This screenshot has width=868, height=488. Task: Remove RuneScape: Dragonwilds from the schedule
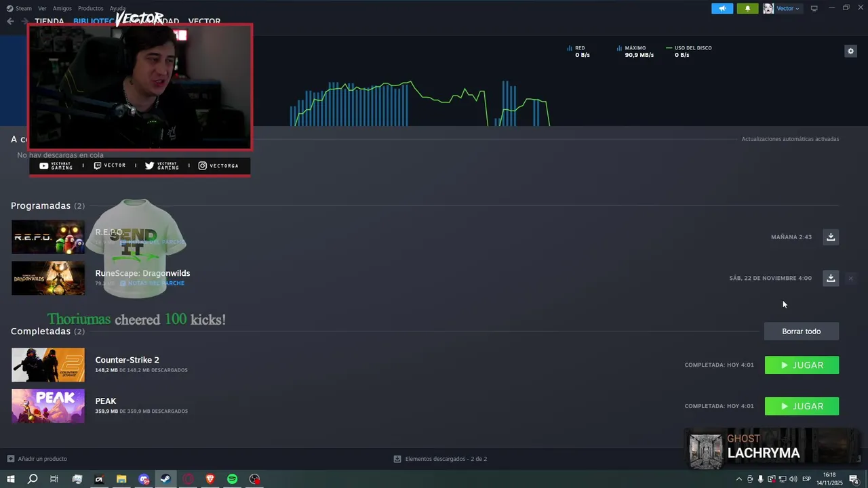pyautogui.click(x=850, y=278)
